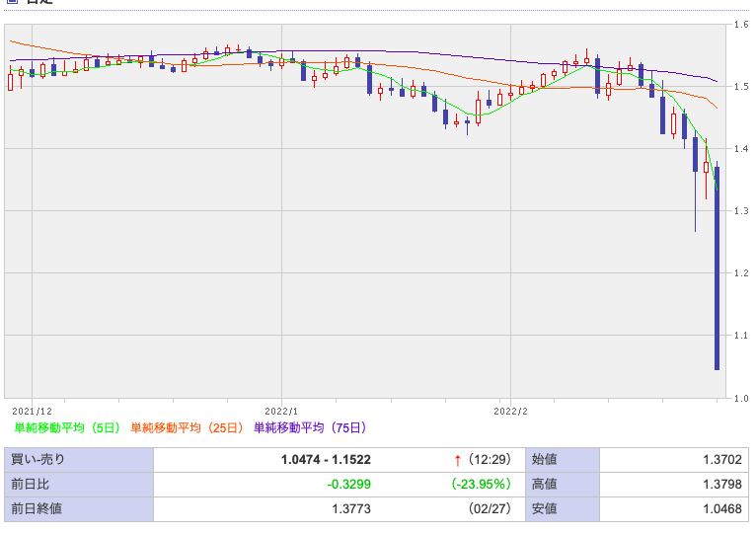This screenshot has height=534, width=756.
Task: Click the red up arrow next to (12:29)
Action: pyautogui.click(x=458, y=461)
